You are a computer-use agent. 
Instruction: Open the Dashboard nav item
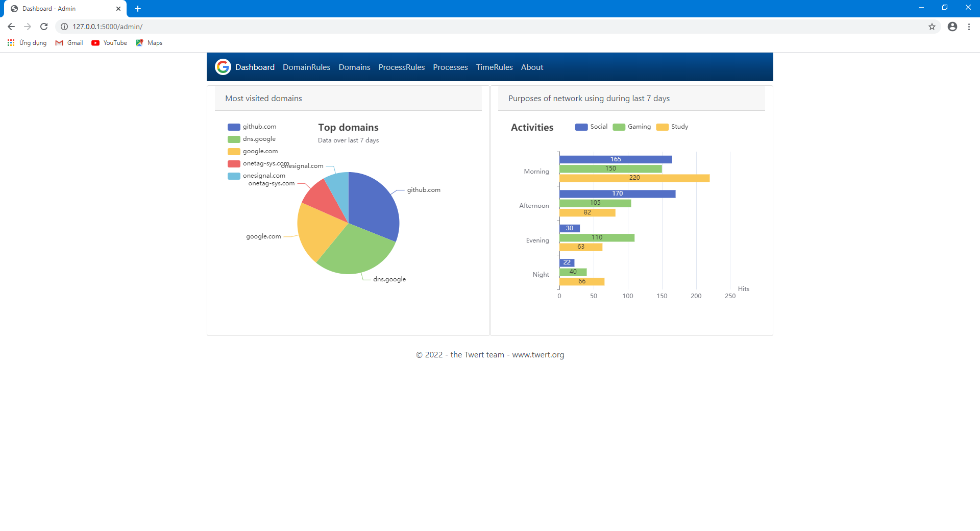[x=255, y=67]
